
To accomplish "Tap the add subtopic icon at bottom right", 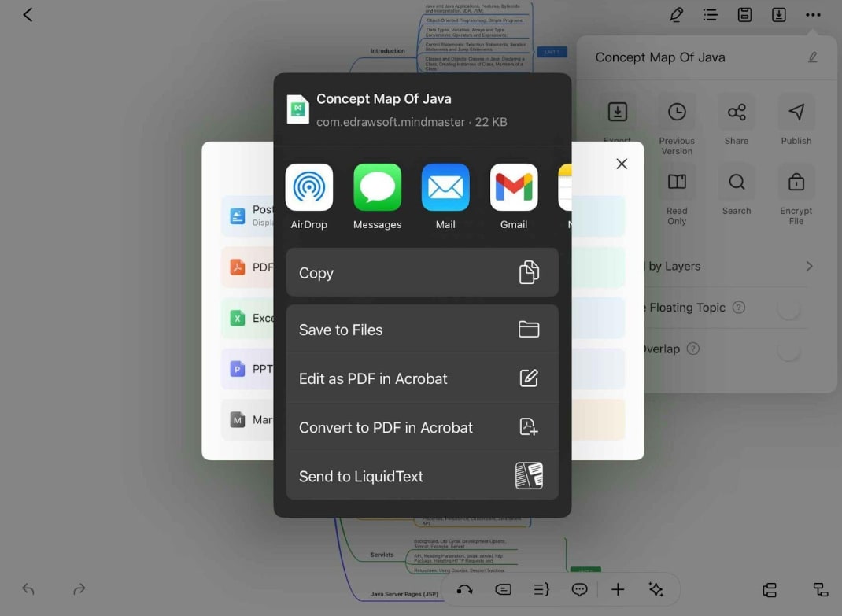I will [821, 590].
